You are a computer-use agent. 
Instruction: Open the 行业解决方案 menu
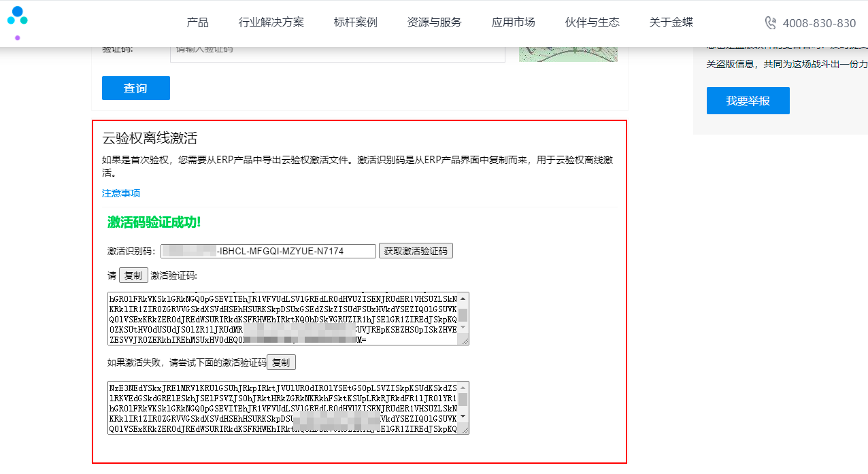(x=271, y=22)
